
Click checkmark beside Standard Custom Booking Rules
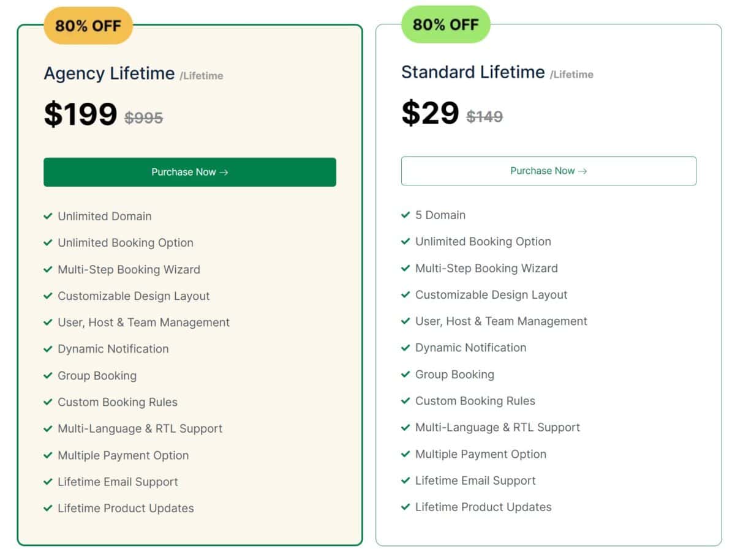click(405, 401)
